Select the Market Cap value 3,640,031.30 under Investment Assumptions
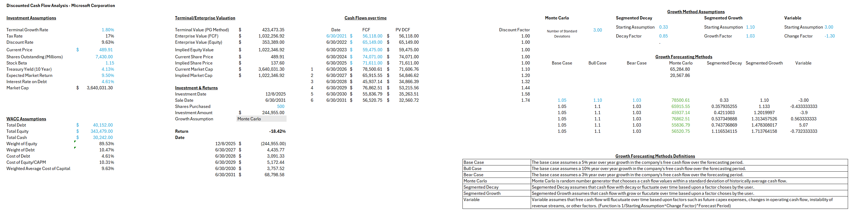868x214 pixels. click(100, 88)
